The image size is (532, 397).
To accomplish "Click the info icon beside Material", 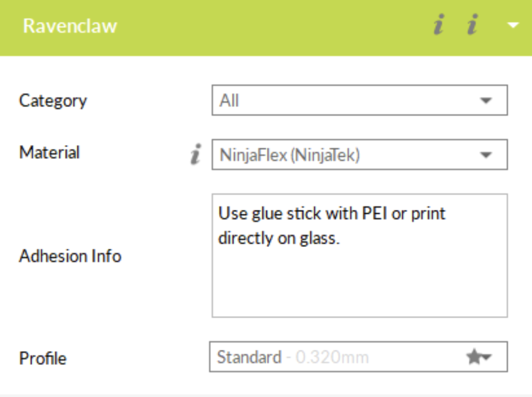I will [195, 154].
